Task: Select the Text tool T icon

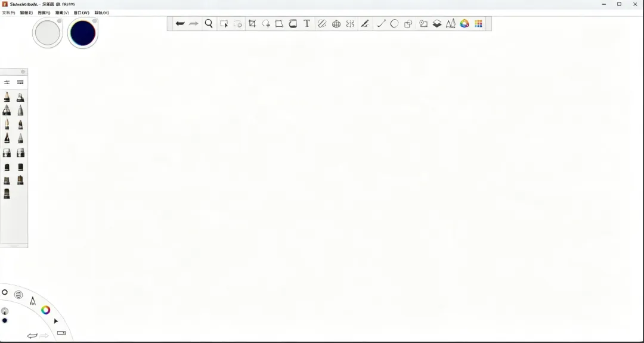Action: 307,24
